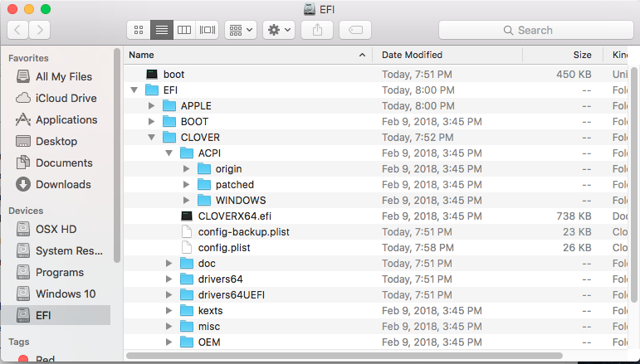Select the OEM folder name
The image size is (640, 364).
(x=209, y=342)
